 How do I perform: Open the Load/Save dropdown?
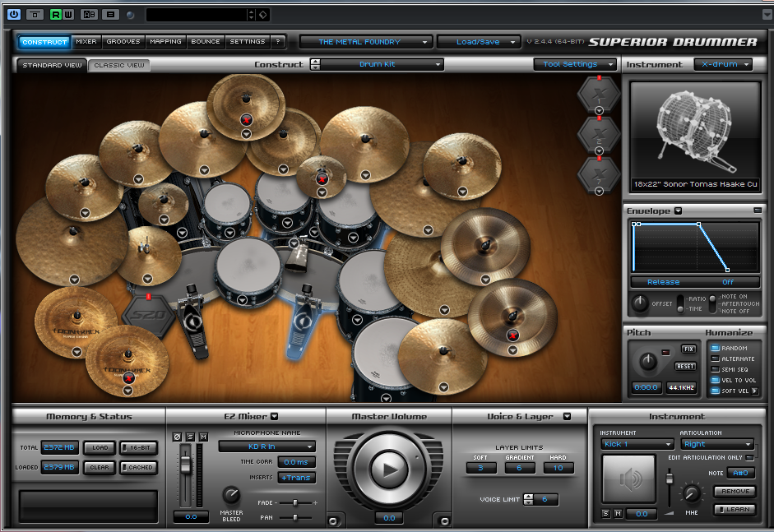click(479, 42)
